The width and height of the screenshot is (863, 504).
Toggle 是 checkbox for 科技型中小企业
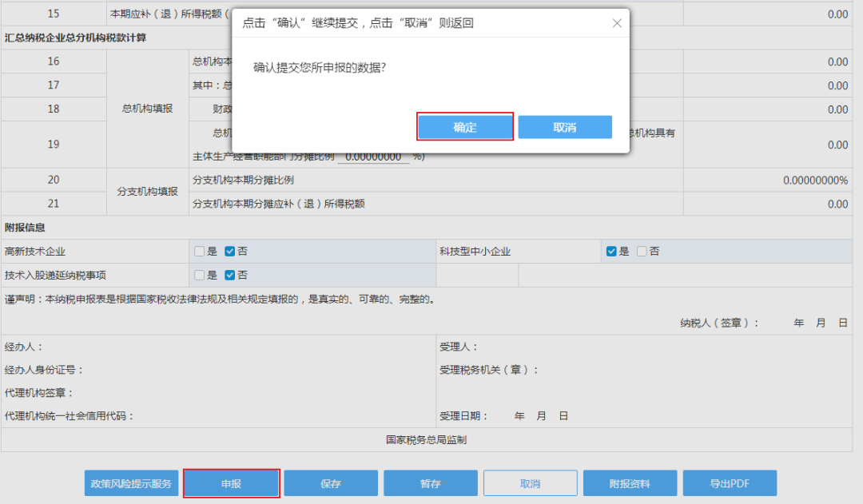pyautogui.click(x=611, y=252)
